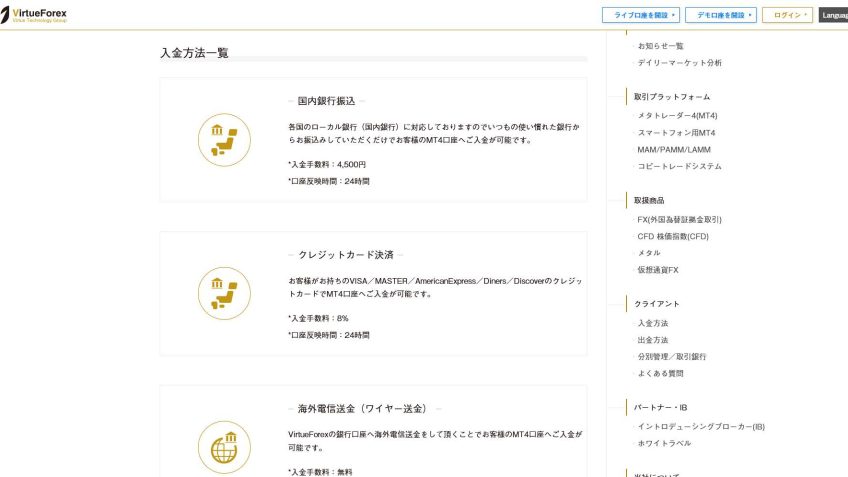Click MAM/PAMM/LAMM sidebar link
This screenshot has height=477, width=848.
point(673,150)
